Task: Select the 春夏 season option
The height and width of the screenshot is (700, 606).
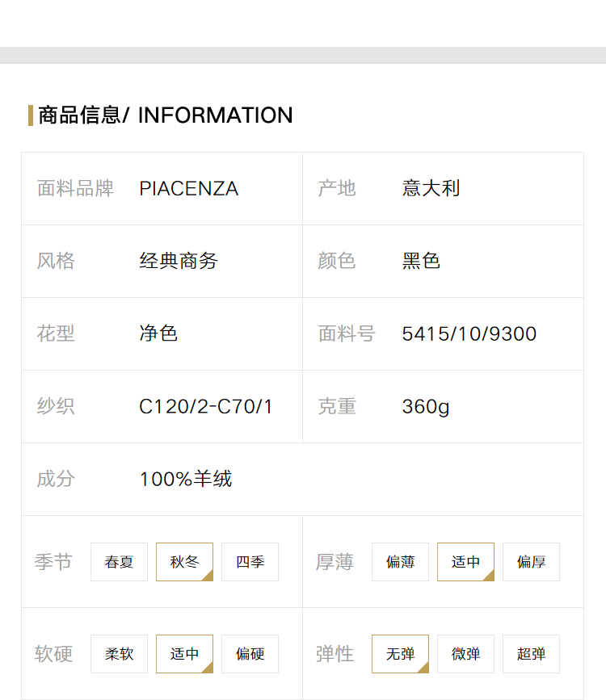Action: 119,562
